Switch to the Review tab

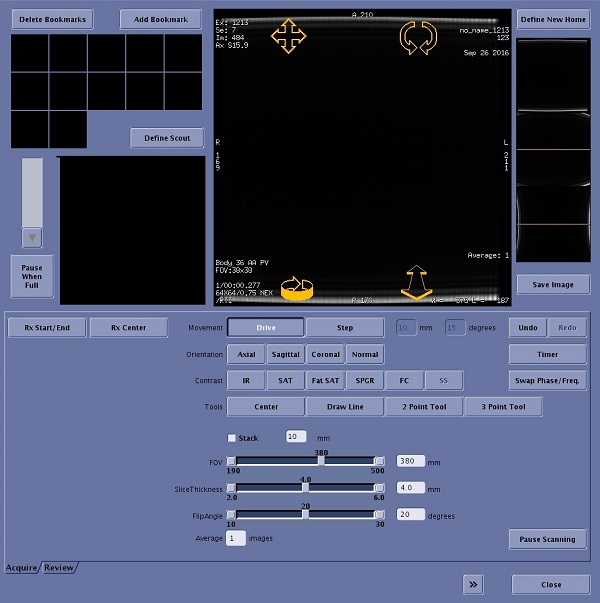click(59, 568)
